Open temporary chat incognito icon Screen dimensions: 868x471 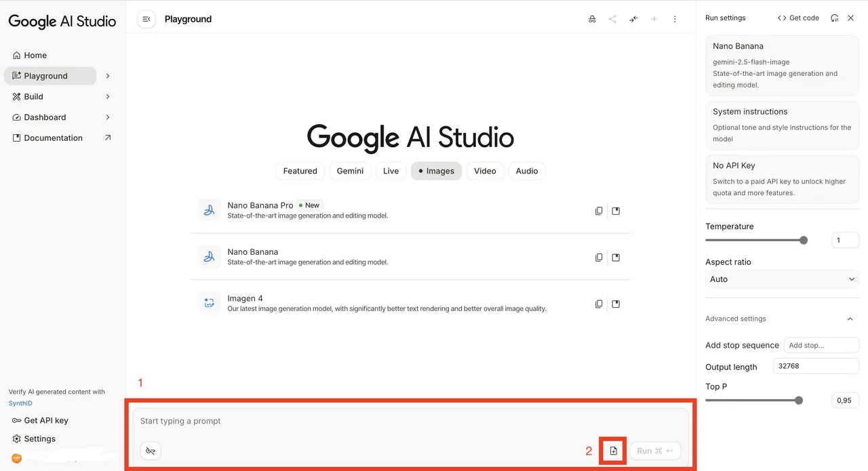point(592,19)
